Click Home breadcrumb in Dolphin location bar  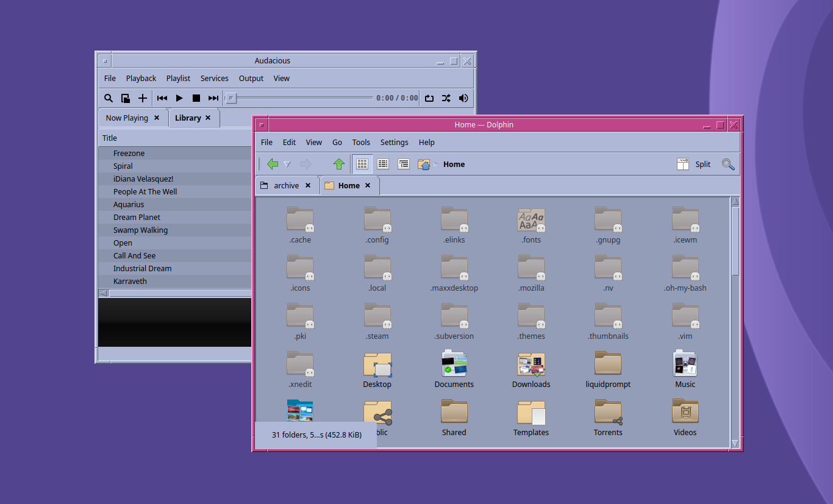pyautogui.click(x=454, y=165)
